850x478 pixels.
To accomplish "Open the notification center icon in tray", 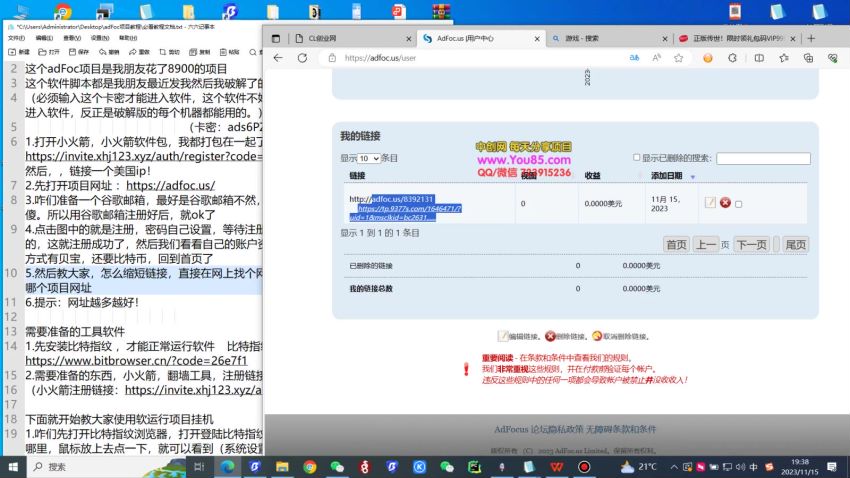I will click(832, 467).
